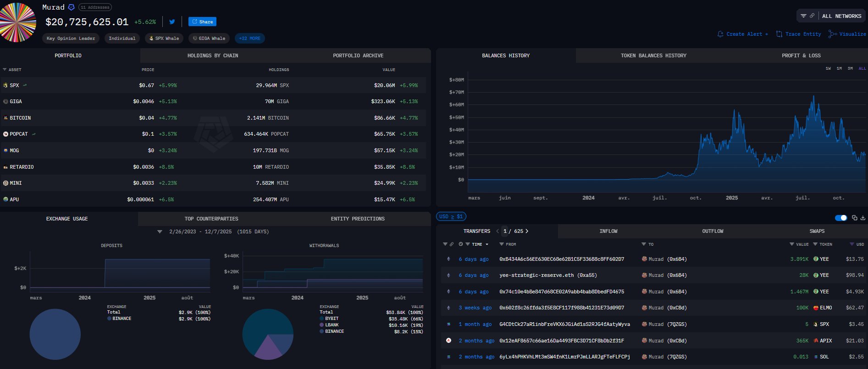Go to next transfers page arrow
This screenshot has height=369, width=868.
pyautogui.click(x=527, y=231)
